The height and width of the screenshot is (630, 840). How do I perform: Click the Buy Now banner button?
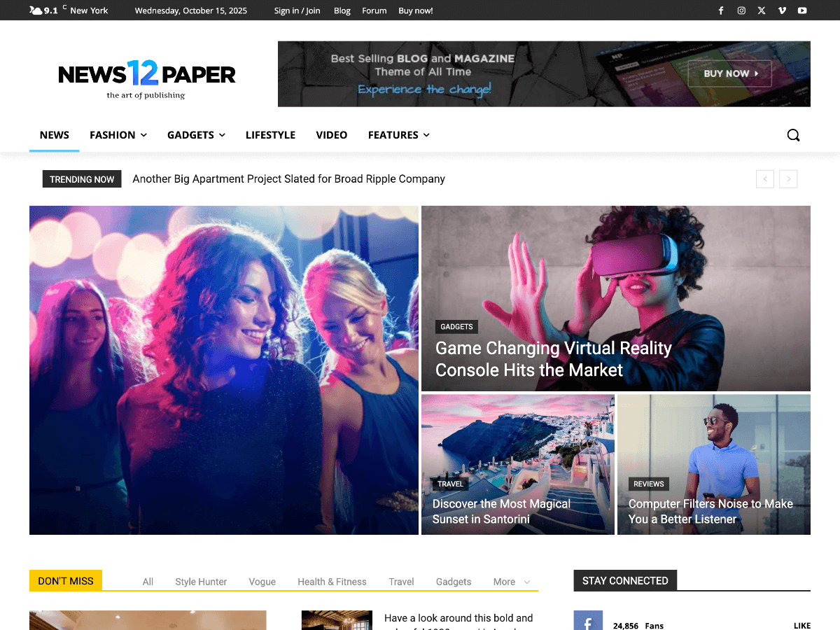tap(729, 73)
